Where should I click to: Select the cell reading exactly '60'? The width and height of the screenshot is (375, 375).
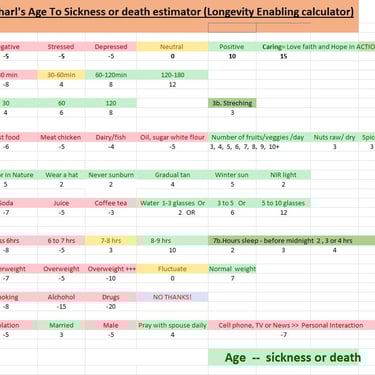[x=61, y=103]
